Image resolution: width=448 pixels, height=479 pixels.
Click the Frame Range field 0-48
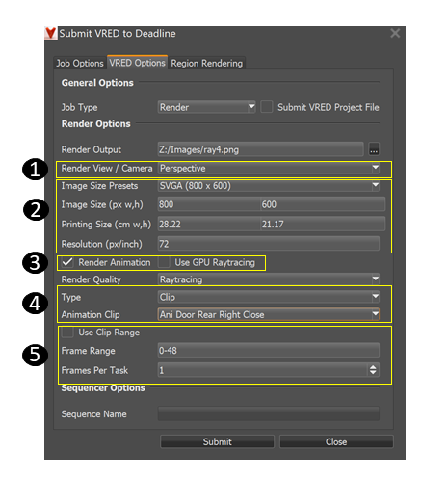269,351
